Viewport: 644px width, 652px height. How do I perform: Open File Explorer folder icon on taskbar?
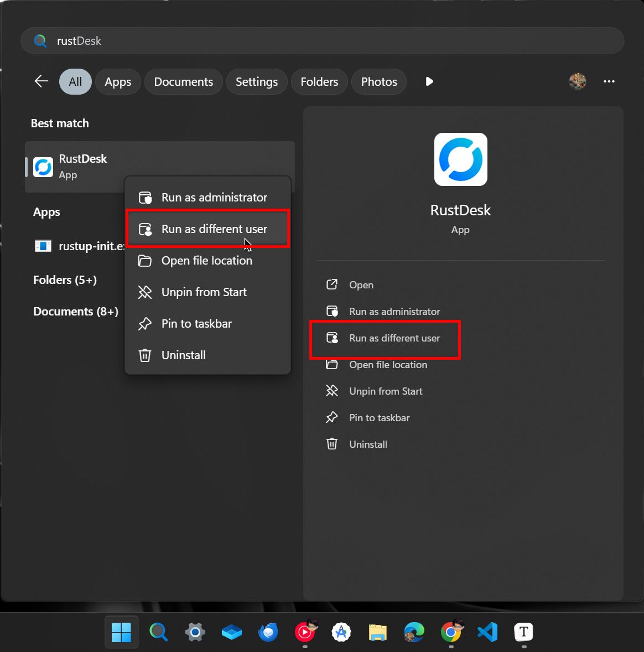click(x=377, y=632)
